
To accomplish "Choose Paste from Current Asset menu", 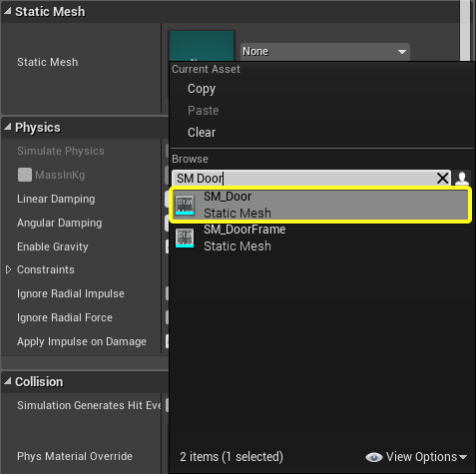I will (203, 111).
